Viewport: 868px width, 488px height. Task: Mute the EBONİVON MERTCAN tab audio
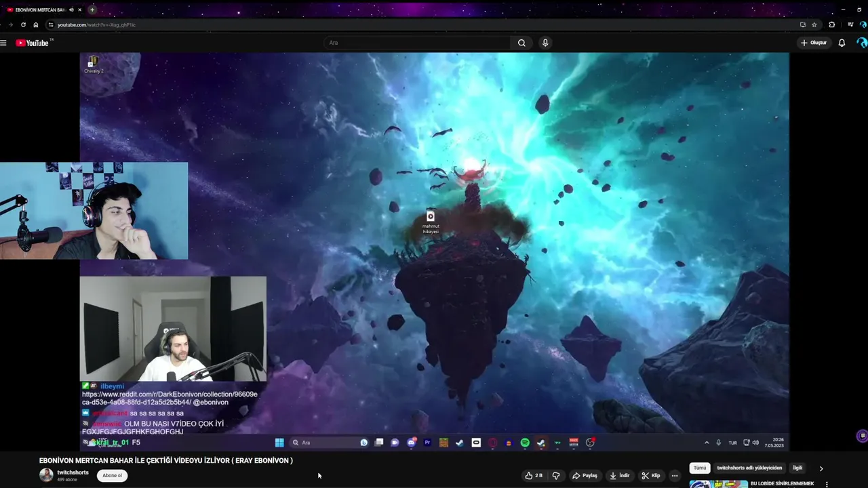pyautogui.click(x=71, y=9)
